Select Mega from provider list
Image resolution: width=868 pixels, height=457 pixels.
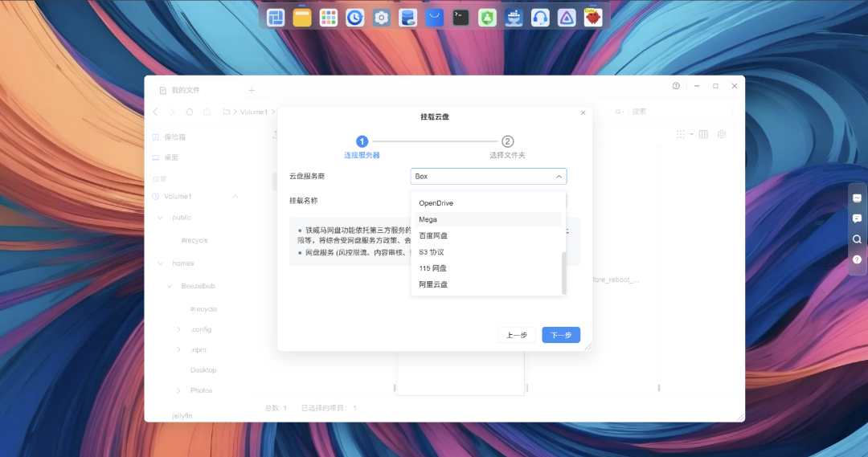(488, 219)
